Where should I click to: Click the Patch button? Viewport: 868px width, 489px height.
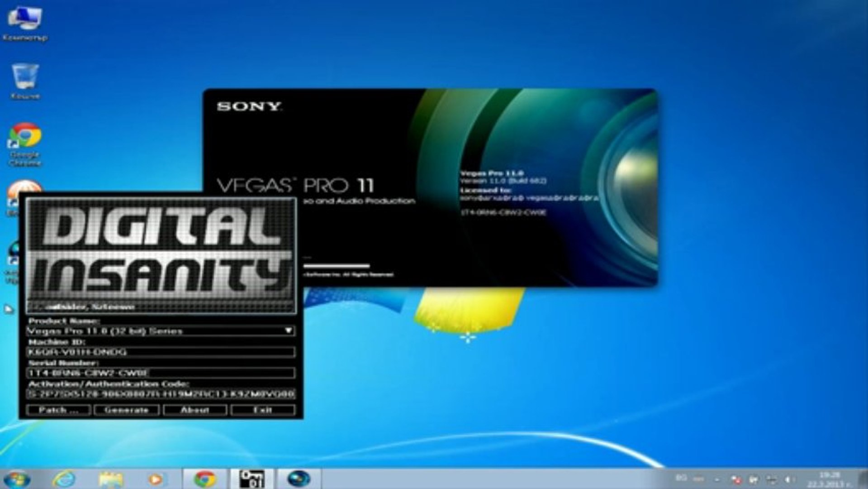click(x=59, y=410)
